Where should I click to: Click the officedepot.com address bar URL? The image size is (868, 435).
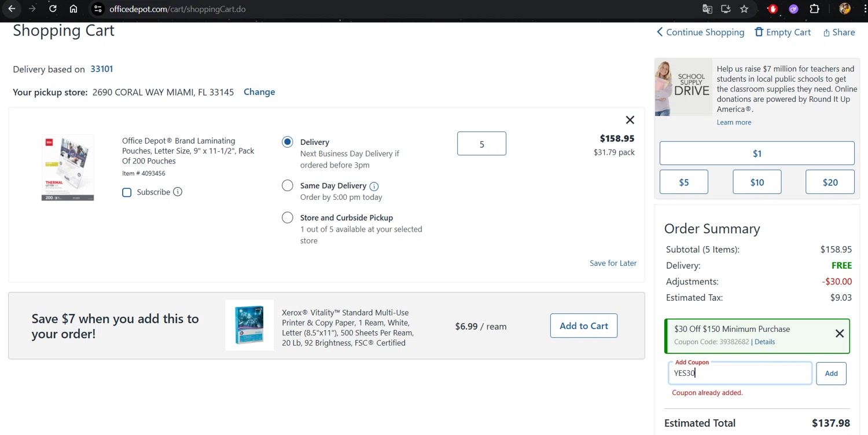(x=177, y=9)
